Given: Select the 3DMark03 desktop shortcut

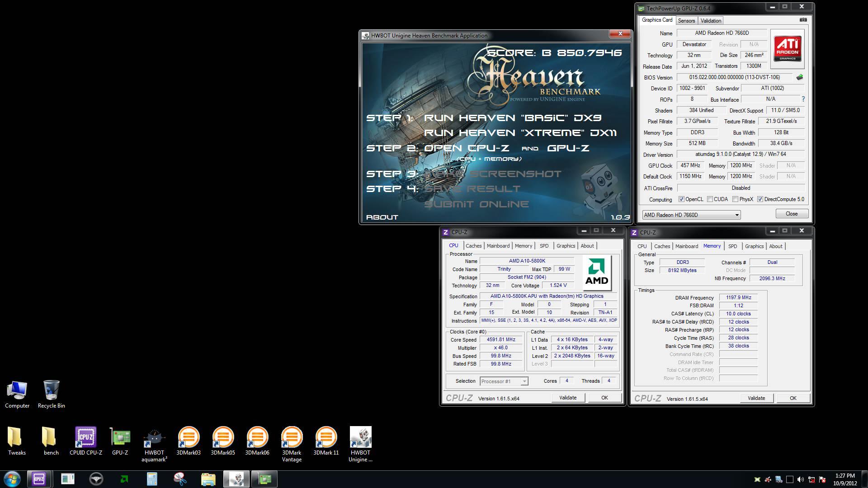Looking at the screenshot, I should [189, 441].
